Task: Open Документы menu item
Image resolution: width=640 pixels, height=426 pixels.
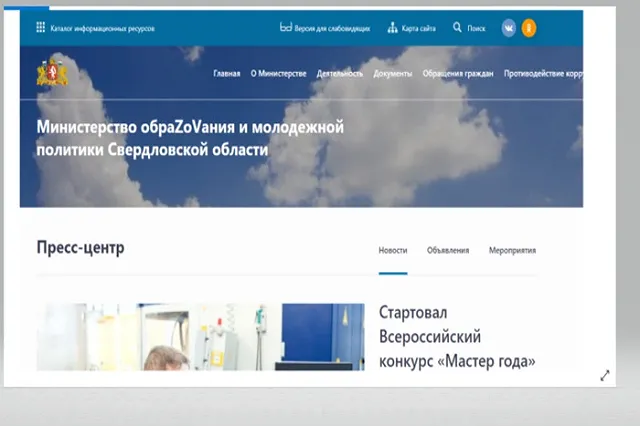Action: click(x=393, y=73)
